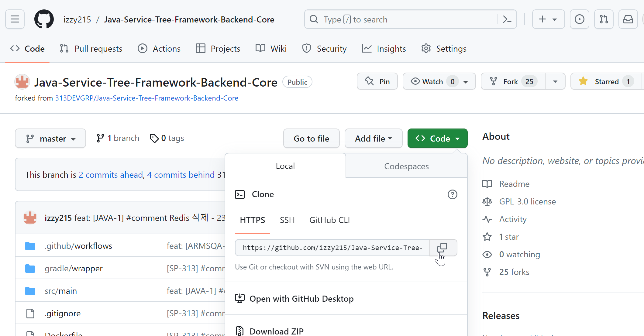The height and width of the screenshot is (336, 644).
Task: Open the upstream 313DEVGRP repository link
Action: pos(146,98)
